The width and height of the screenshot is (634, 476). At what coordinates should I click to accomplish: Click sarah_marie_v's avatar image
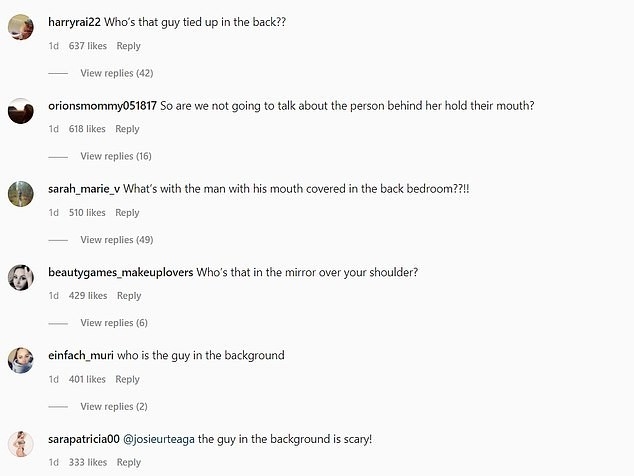[x=21, y=194]
